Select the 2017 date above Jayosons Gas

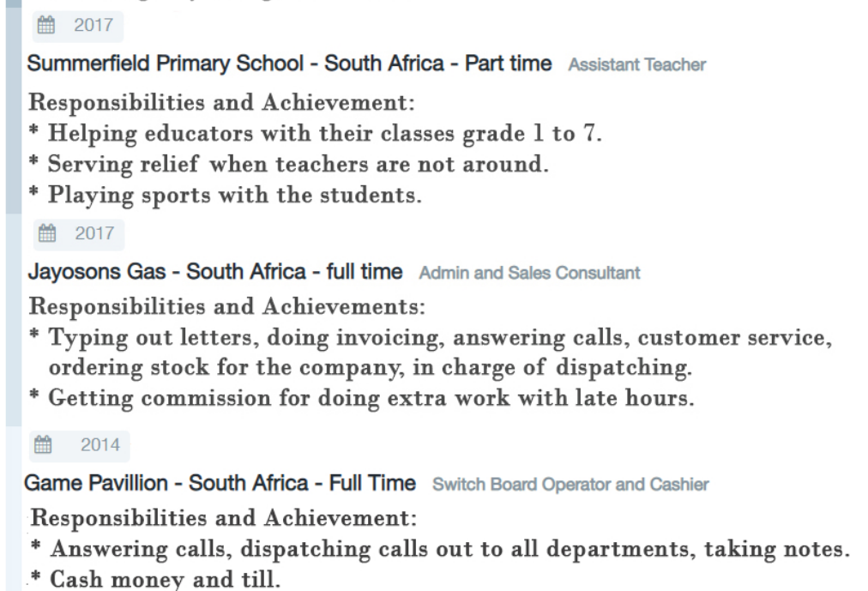pyautogui.click(x=94, y=233)
